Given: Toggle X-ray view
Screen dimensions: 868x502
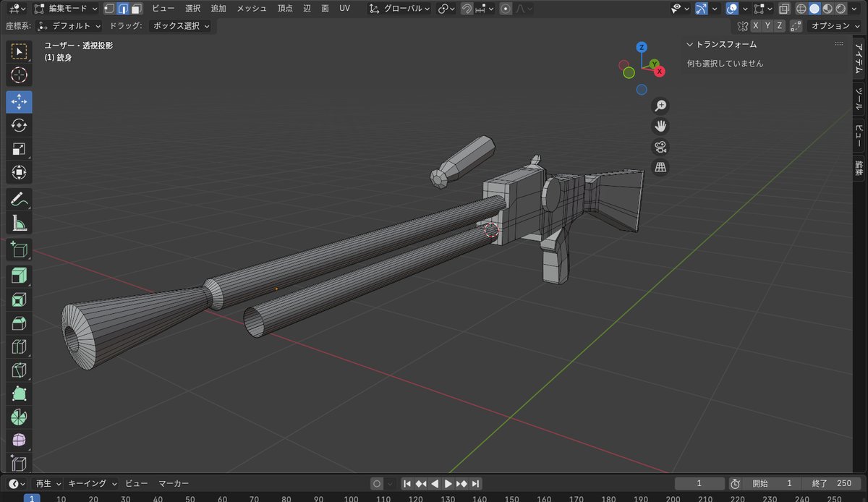Looking at the screenshot, I should pos(785,9).
